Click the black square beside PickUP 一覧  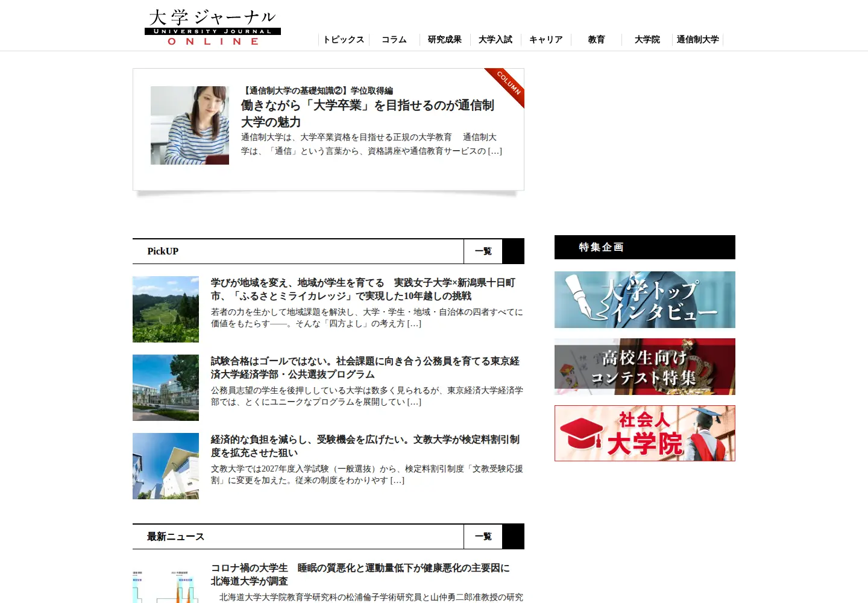pos(514,251)
